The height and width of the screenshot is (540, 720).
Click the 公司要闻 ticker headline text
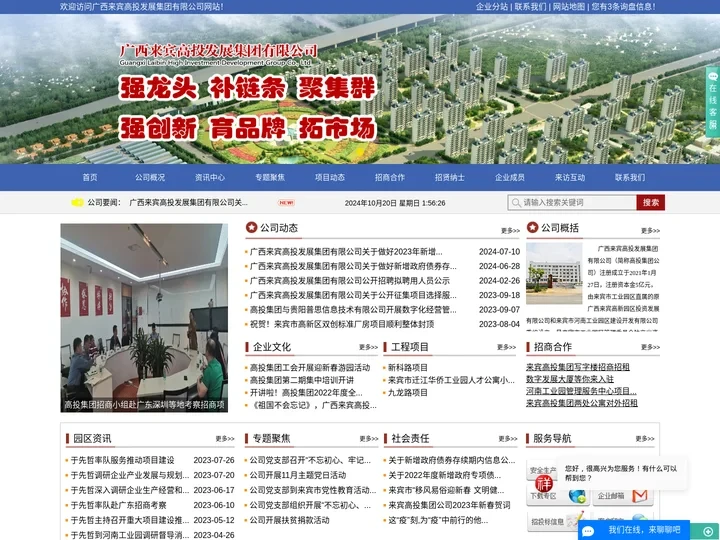(x=188, y=202)
